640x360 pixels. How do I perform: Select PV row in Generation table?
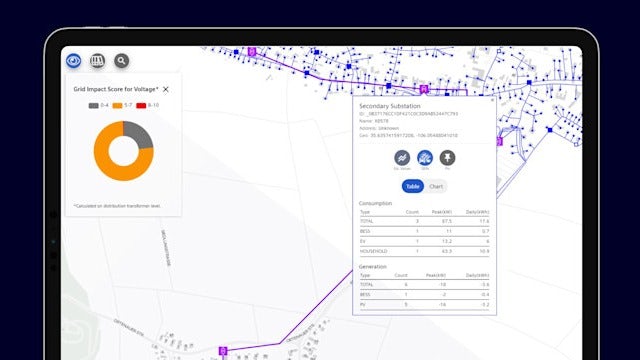click(424, 304)
